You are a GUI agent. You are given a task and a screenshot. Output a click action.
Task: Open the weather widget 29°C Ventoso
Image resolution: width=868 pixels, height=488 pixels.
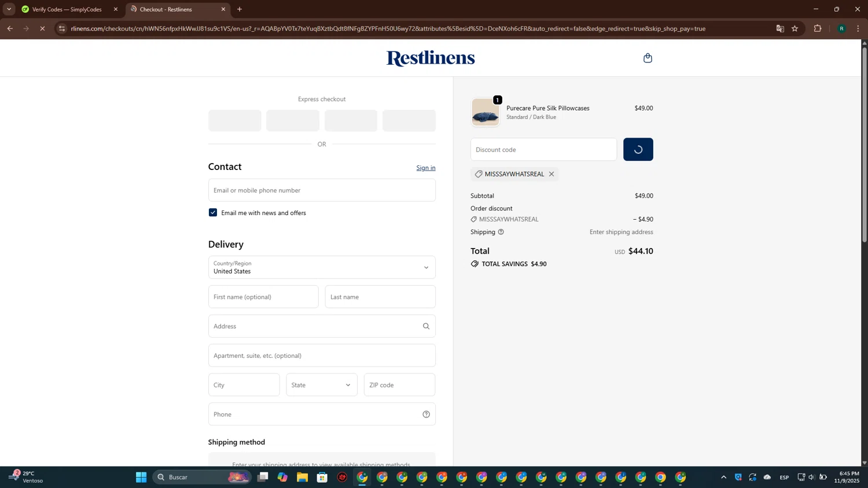click(x=26, y=477)
